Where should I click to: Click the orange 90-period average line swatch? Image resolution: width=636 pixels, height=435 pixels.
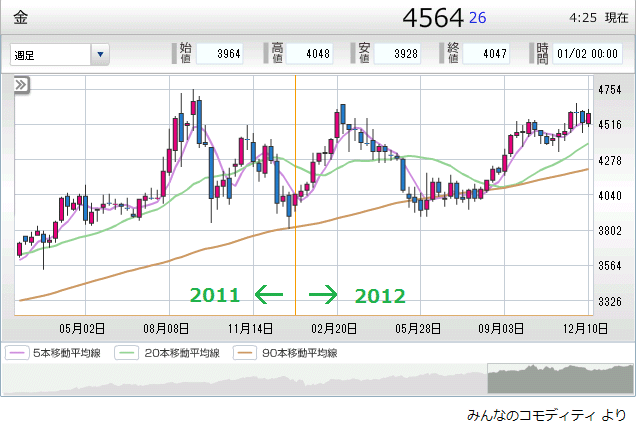[244, 353]
